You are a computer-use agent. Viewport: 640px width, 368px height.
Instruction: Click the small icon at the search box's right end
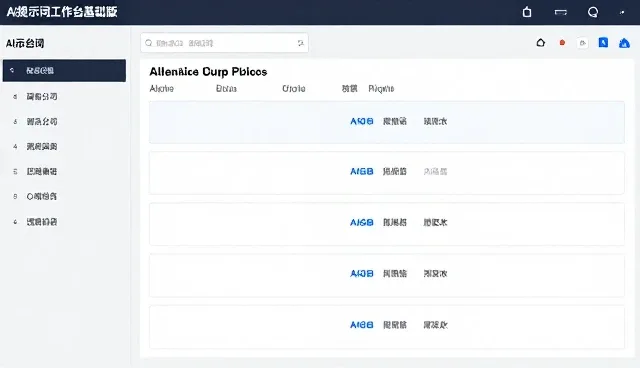click(301, 43)
